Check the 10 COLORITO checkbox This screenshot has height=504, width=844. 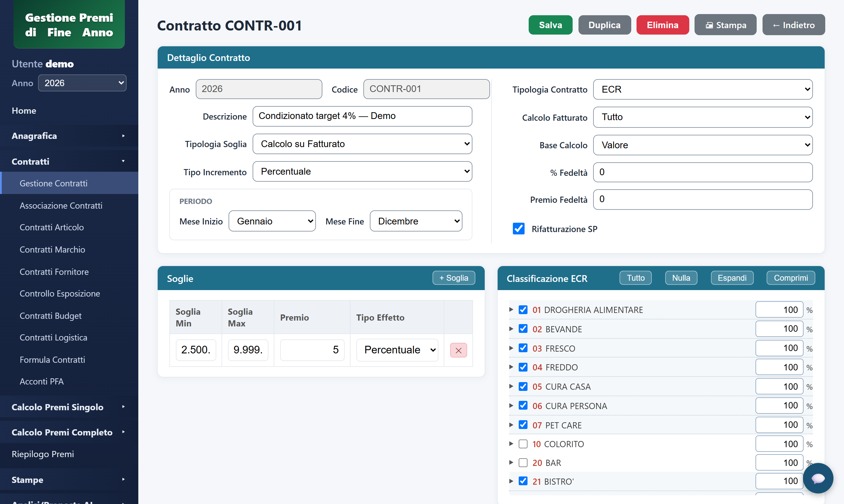(x=523, y=444)
